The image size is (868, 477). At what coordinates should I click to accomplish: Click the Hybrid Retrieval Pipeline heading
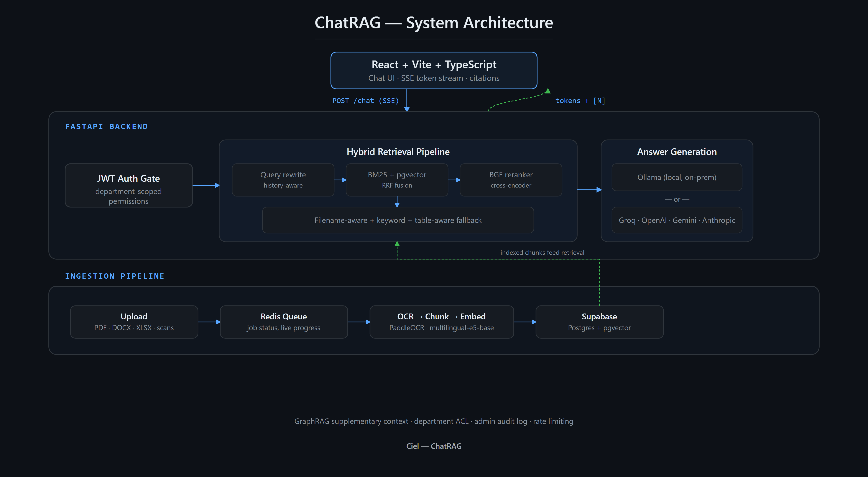tap(398, 152)
